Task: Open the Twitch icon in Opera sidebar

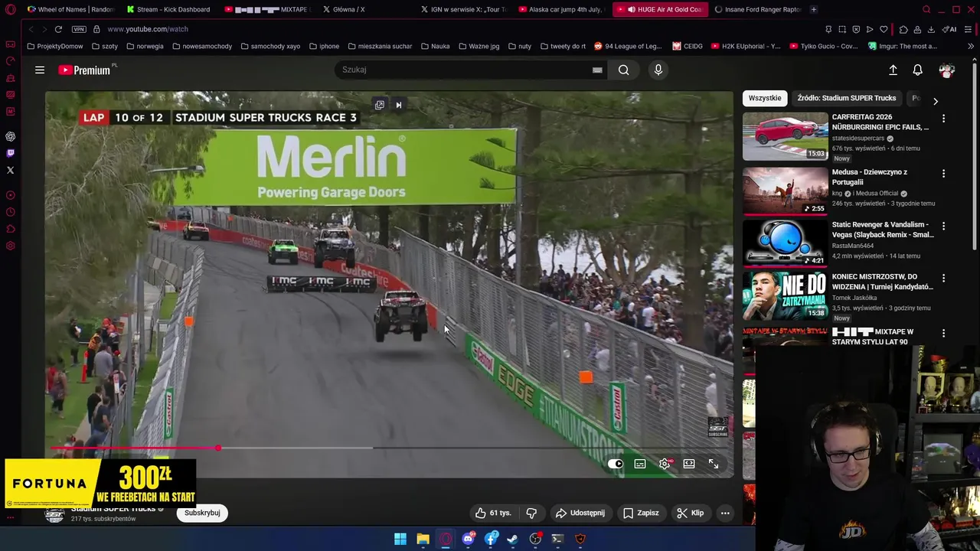Action: (11, 153)
